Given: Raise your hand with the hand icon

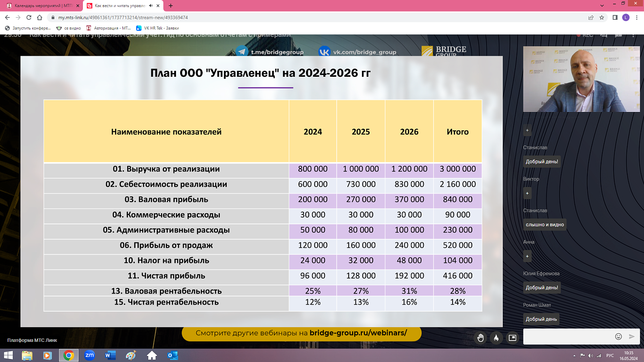Looking at the screenshot, I should click(x=480, y=337).
